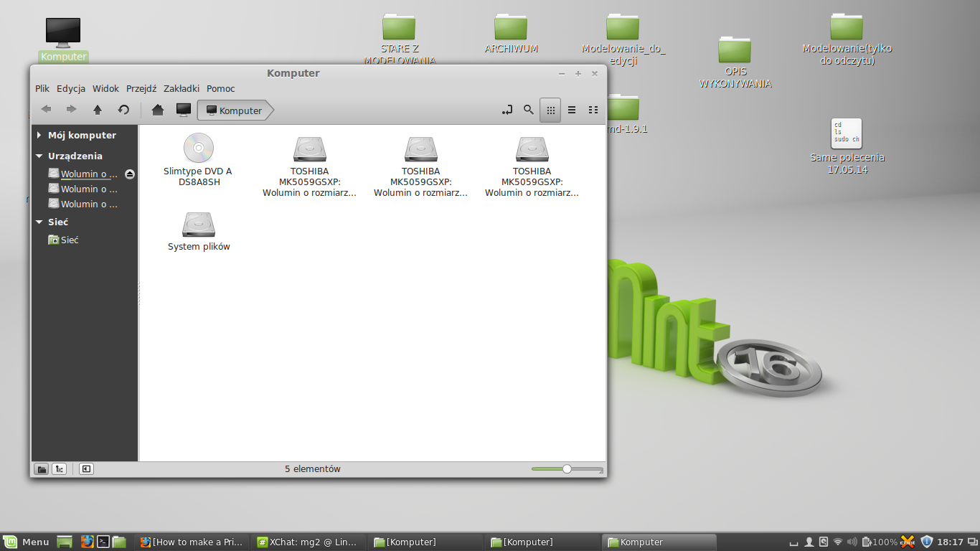This screenshot has width=980, height=551.
Task: Open the user applet in the system tray
Action: click(x=809, y=542)
